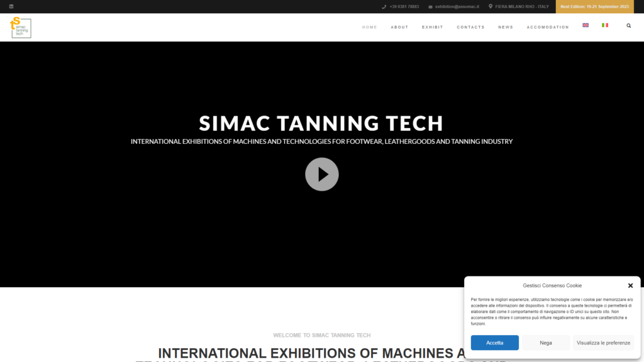Screen dimensions: 644x362
Task: Click the SIMAC TANNING TECH hero title
Action: 321,123
